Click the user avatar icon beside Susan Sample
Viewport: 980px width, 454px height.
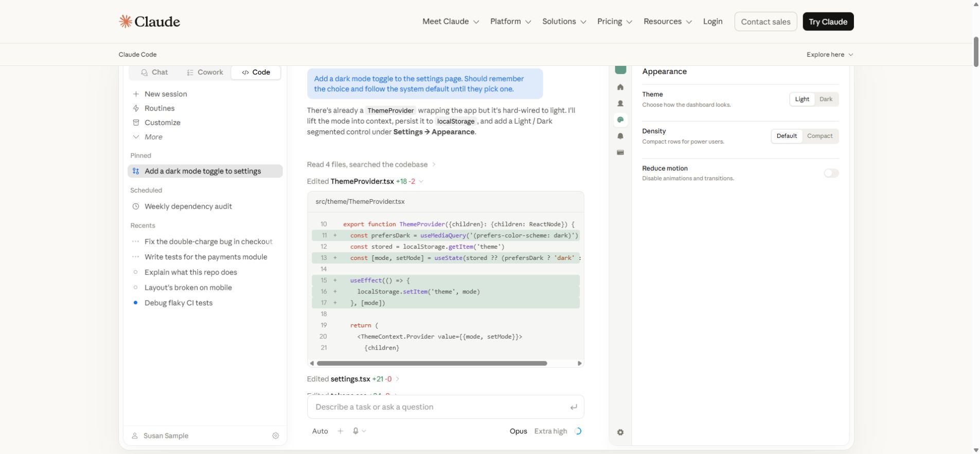(x=135, y=435)
